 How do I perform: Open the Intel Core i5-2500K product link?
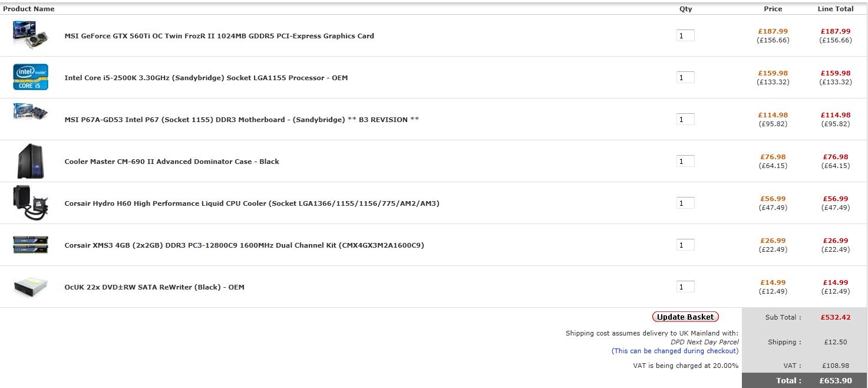206,78
